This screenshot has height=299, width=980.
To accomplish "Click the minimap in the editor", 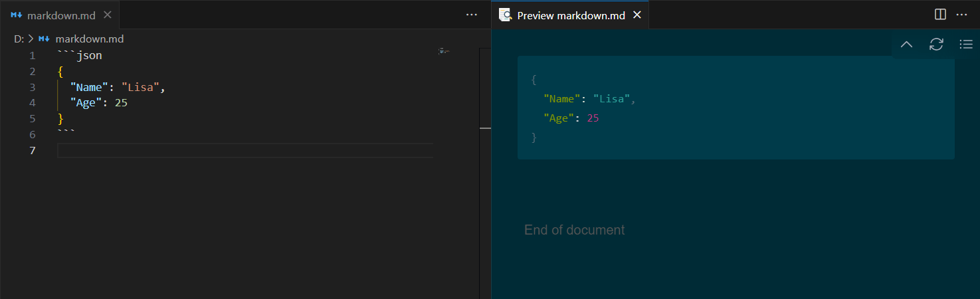I will (x=444, y=51).
